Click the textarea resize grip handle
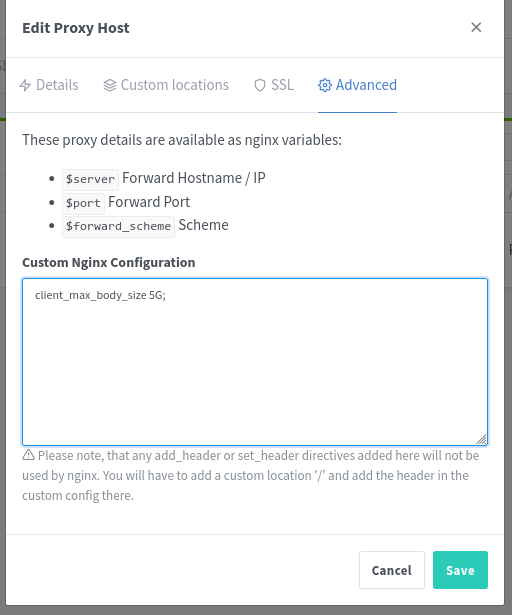Screen dimensions: 512x615 pos(481,439)
